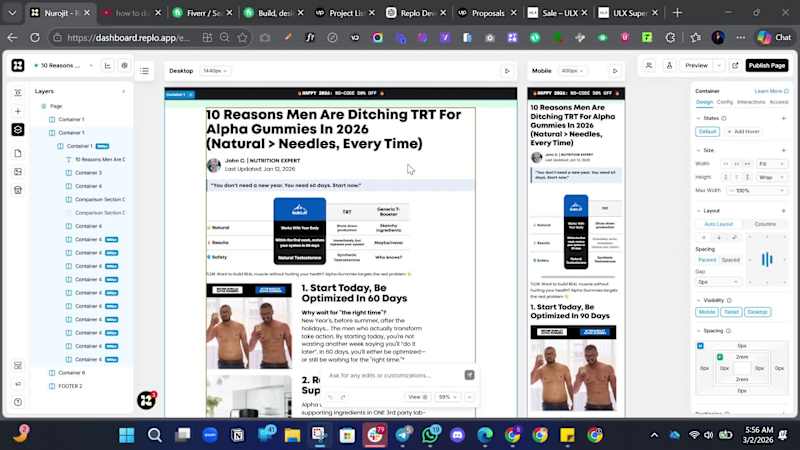
Task: Open the Preview dropdown arrow
Action: coord(719,65)
